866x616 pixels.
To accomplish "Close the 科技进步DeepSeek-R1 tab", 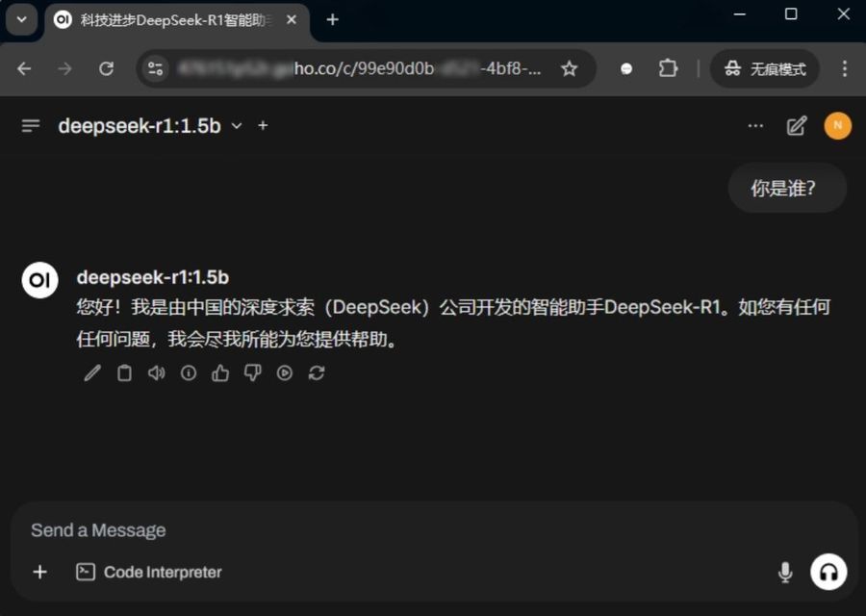I will coord(292,20).
